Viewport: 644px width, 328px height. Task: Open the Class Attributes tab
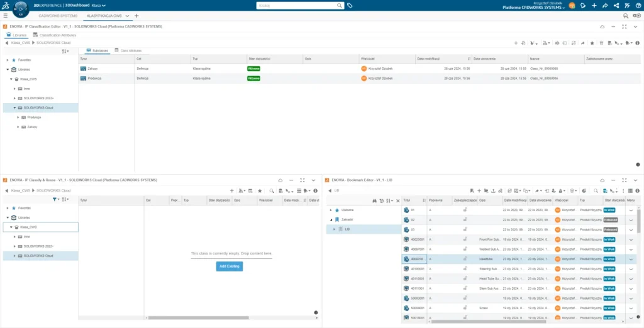tap(128, 50)
